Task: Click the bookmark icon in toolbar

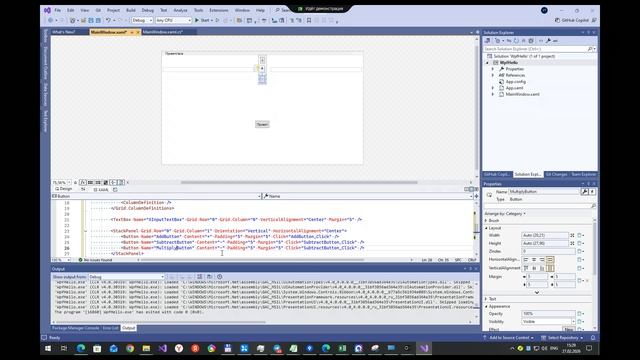Action: (309, 20)
